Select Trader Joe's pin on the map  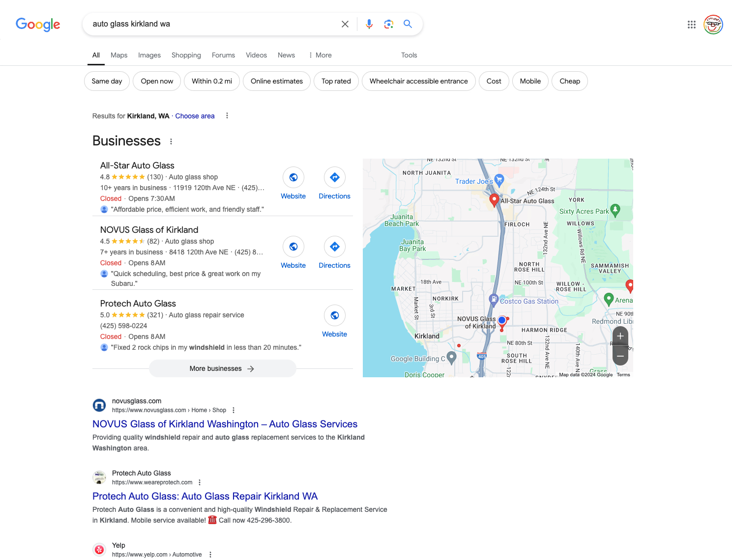499,180
